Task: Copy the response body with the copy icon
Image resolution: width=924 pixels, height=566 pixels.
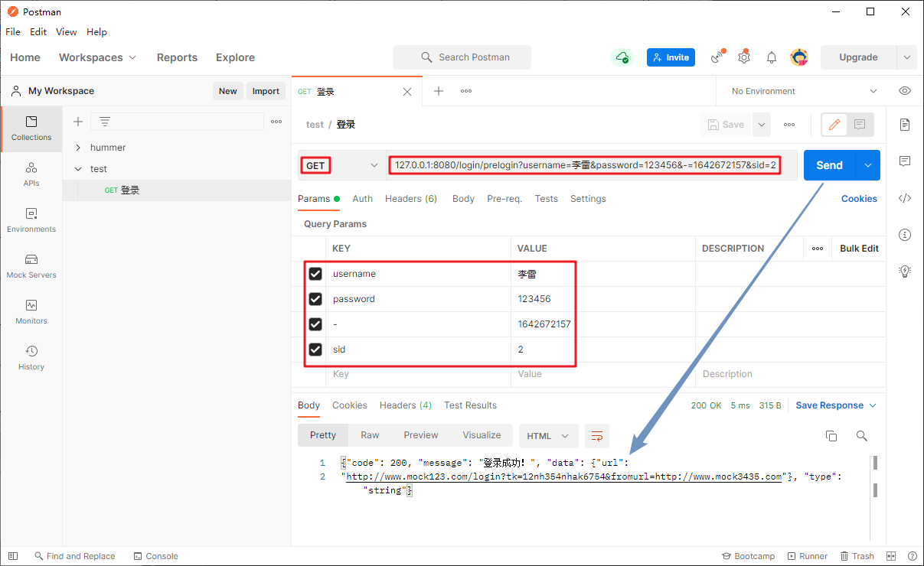Action: click(831, 436)
